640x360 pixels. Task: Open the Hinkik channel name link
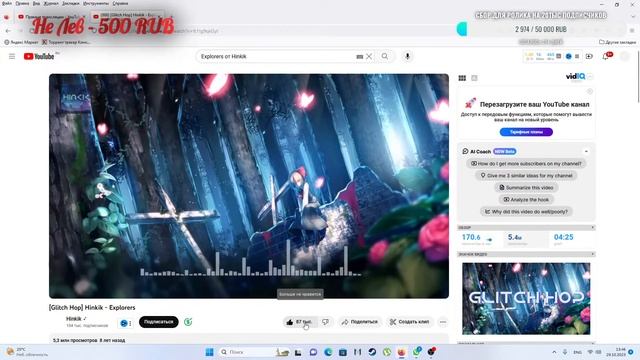(x=74, y=318)
